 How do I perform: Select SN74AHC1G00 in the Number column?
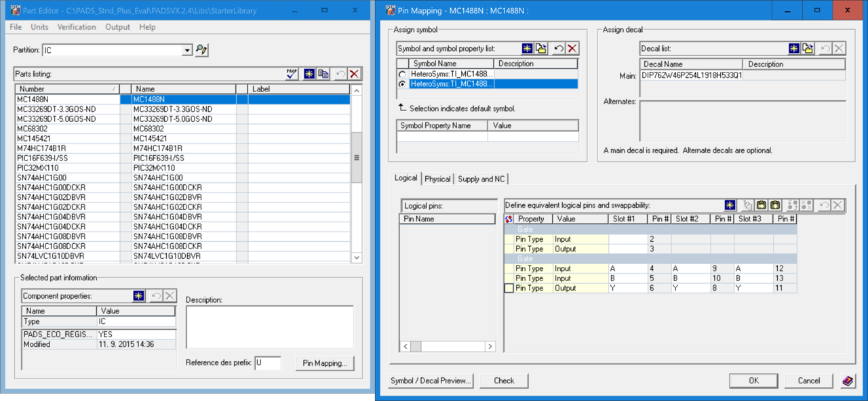[x=67, y=178]
